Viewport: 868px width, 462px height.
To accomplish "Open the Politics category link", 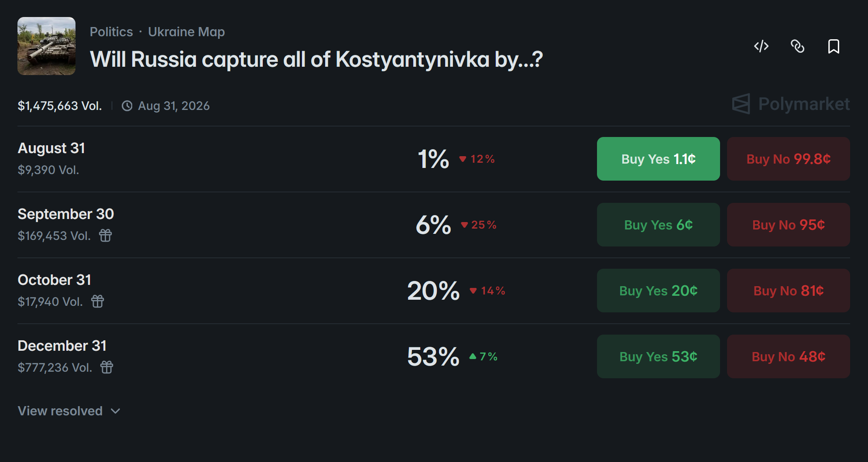I will (x=111, y=32).
